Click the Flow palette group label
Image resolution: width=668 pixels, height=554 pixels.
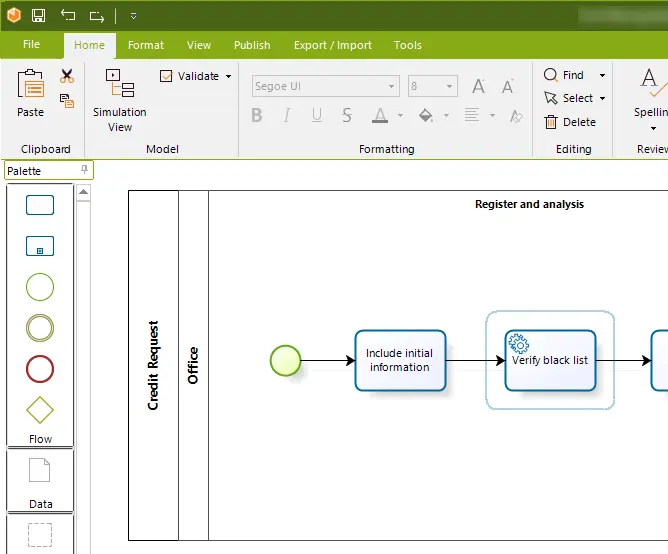[x=40, y=439]
